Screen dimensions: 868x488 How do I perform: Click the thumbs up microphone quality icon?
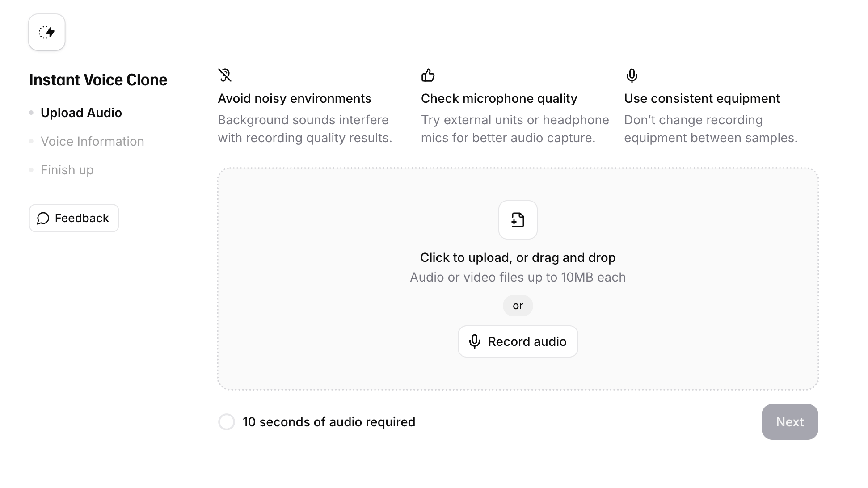point(428,75)
